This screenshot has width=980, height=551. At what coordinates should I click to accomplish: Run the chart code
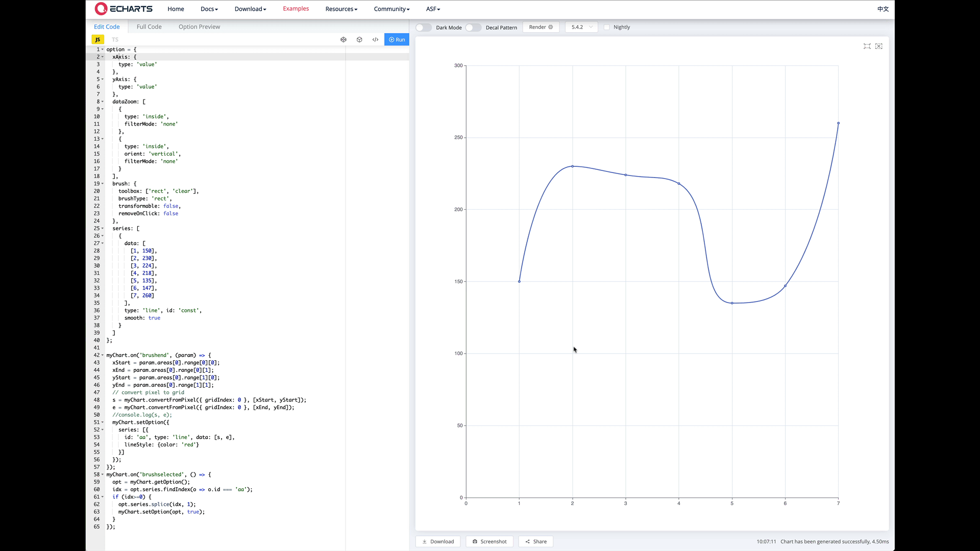(x=397, y=39)
